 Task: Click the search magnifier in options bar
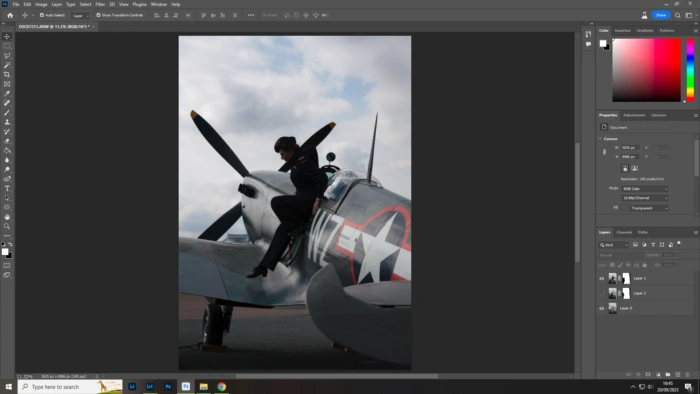click(x=678, y=15)
